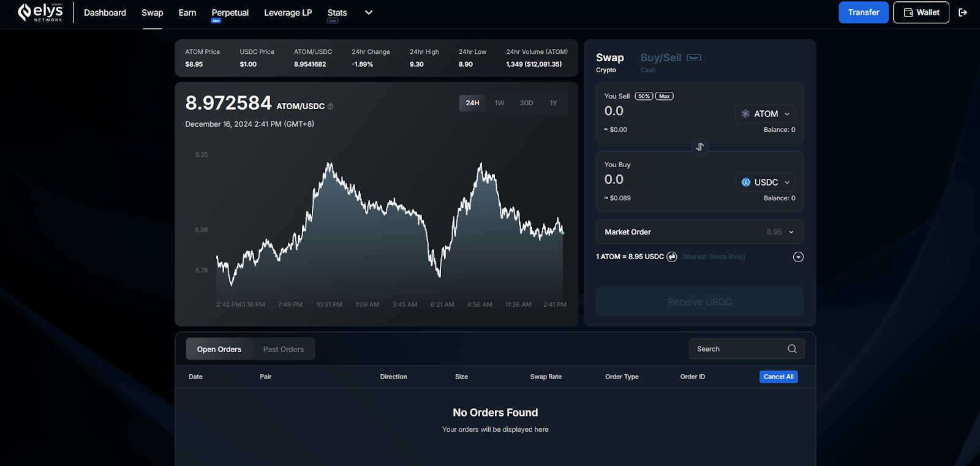Click the info icon next to ATOM/USDC
The height and width of the screenshot is (466, 980).
pyautogui.click(x=331, y=107)
